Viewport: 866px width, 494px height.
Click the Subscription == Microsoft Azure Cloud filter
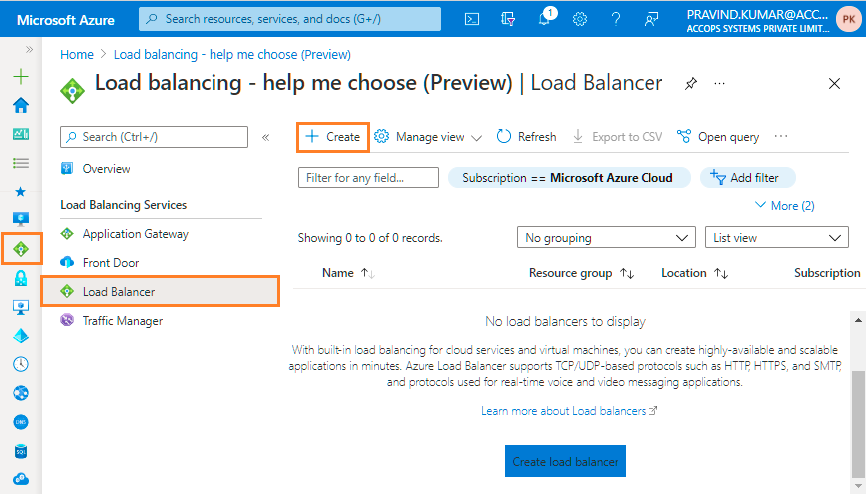click(x=569, y=178)
